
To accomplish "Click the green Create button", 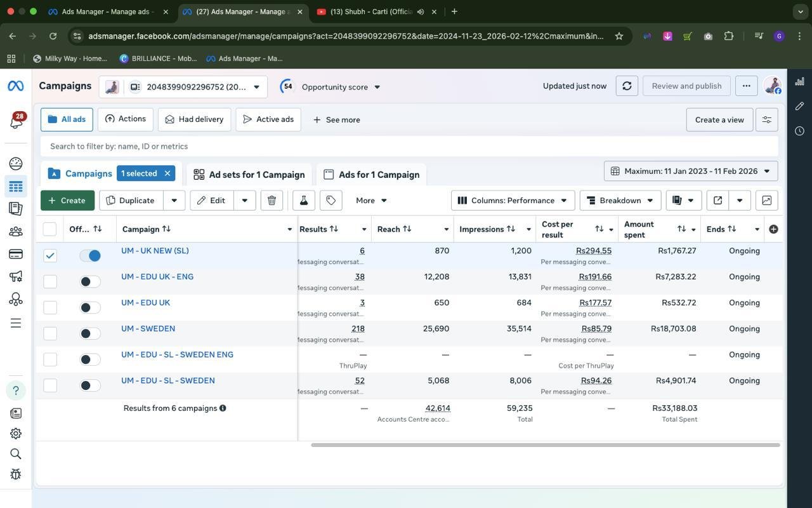I will click(x=67, y=201).
